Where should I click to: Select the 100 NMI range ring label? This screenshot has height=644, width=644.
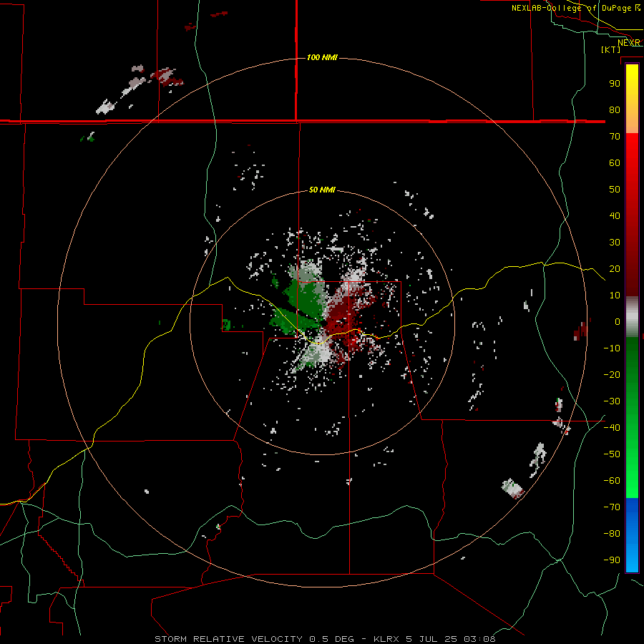[322, 57]
